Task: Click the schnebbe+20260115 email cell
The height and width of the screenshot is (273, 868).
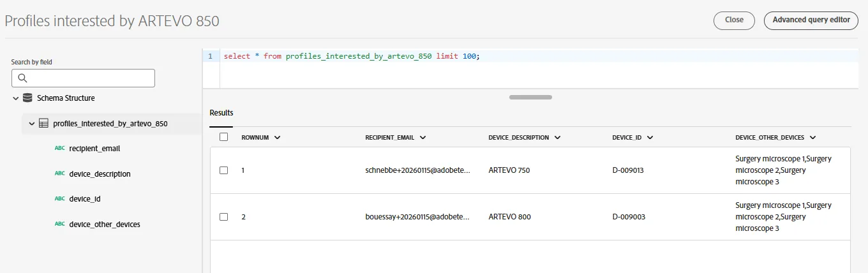Action: click(417, 170)
